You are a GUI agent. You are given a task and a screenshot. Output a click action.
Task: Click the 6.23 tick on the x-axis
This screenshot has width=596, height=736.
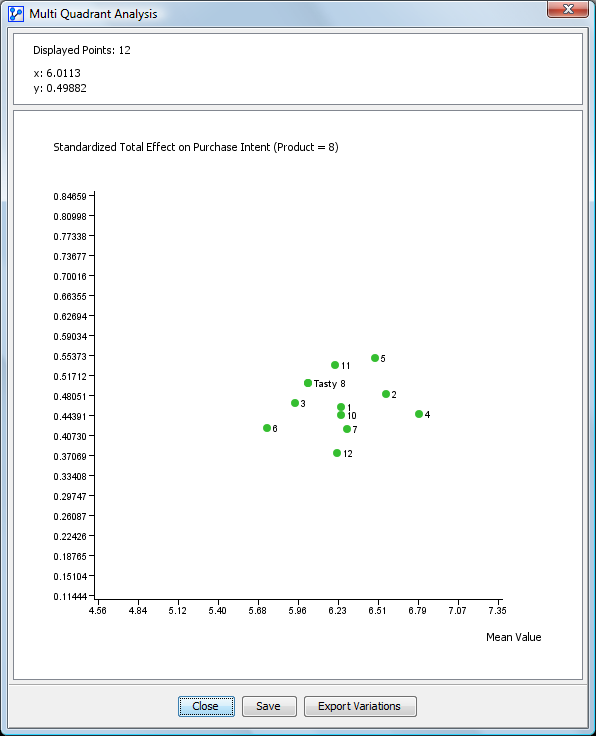[x=337, y=610]
